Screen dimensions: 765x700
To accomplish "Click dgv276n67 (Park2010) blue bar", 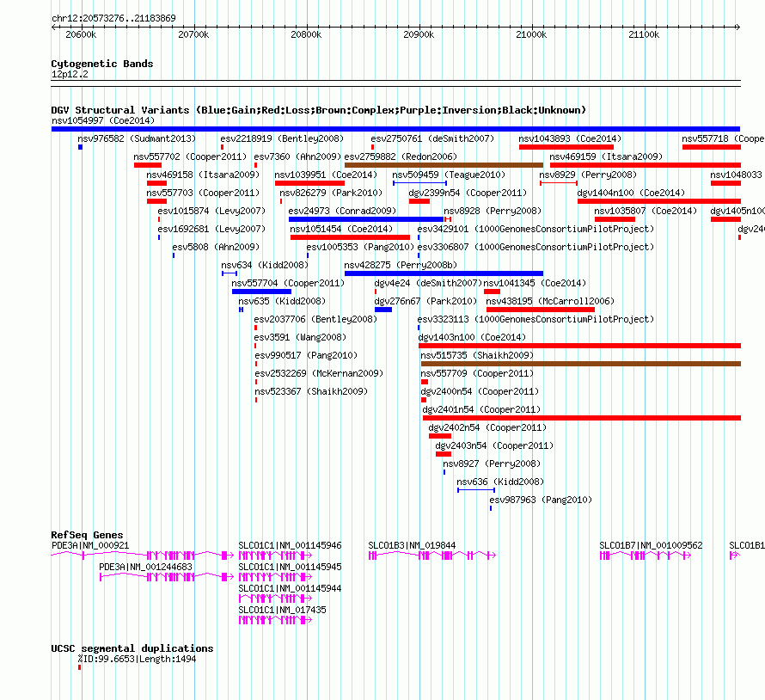I will [x=383, y=310].
